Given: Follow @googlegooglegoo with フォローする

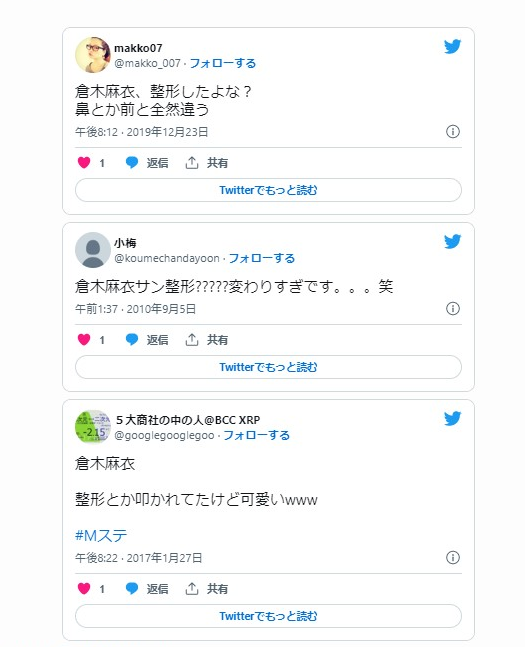Looking at the screenshot, I should (x=257, y=435).
